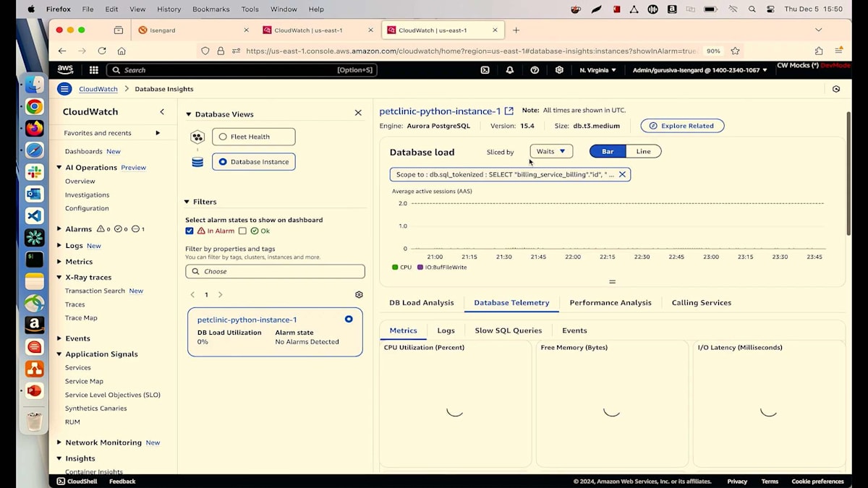
Task: Collapse the Application Signals group
Action: [x=59, y=354]
